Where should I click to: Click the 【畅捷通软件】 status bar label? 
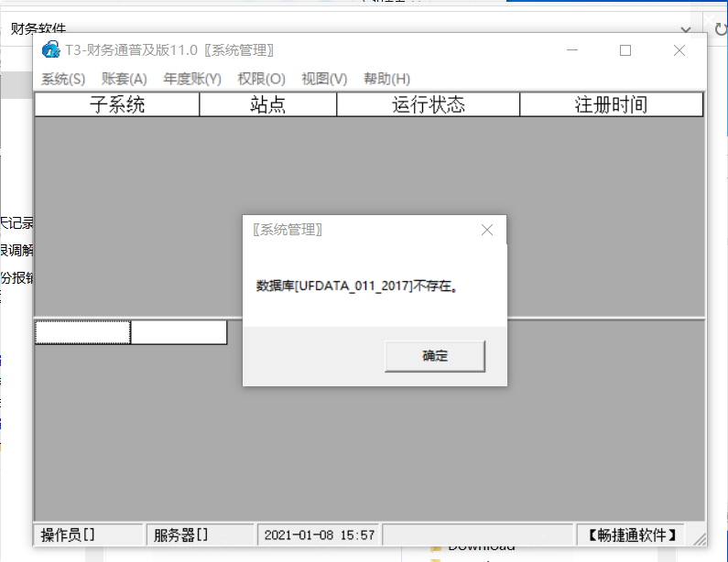pyautogui.click(x=631, y=535)
